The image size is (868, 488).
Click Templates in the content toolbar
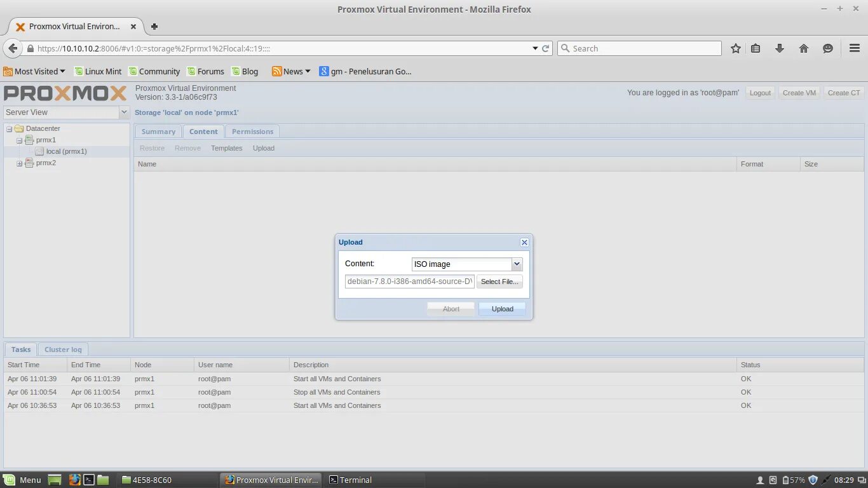227,148
